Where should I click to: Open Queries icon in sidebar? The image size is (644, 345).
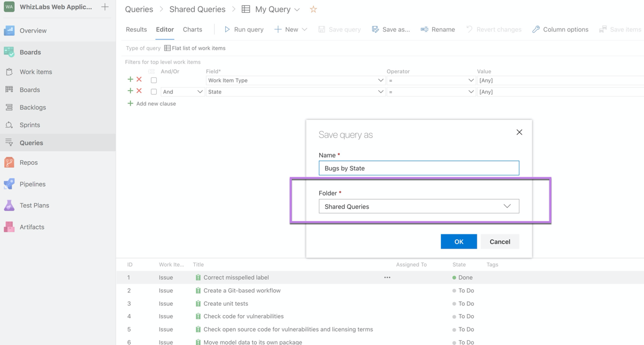coord(9,143)
